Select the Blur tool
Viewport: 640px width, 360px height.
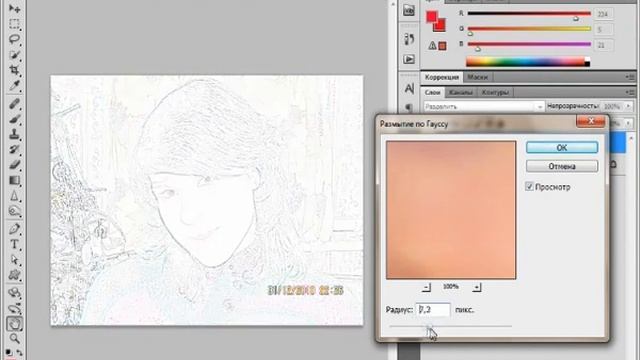[x=14, y=196]
